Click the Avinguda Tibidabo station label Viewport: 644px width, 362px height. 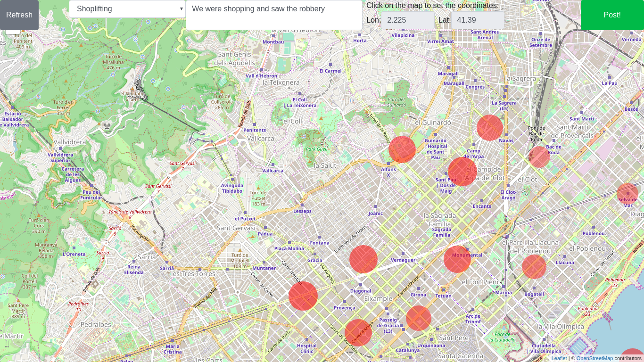point(232,188)
